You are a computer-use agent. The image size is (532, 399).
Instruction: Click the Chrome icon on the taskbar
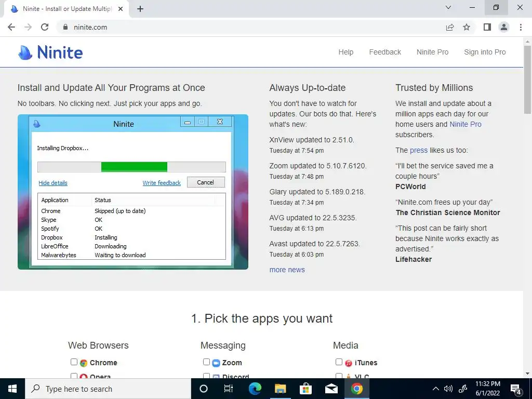point(356,389)
